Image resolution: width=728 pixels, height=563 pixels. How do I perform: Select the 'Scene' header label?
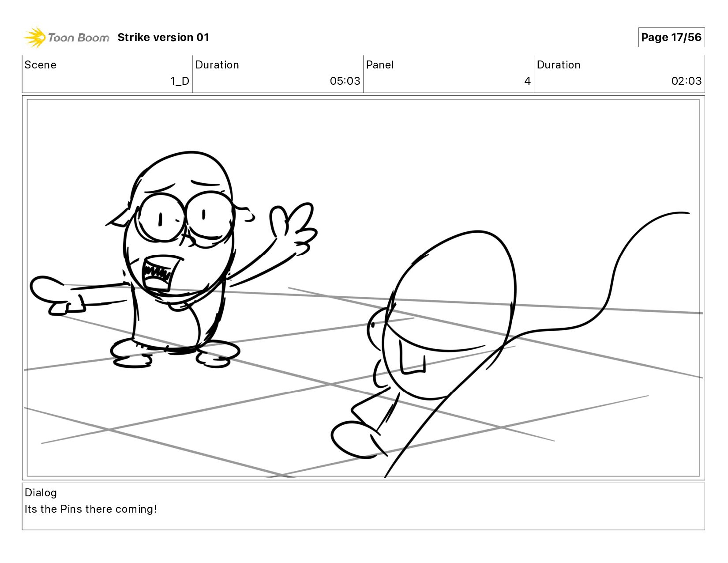(x=41, y=65)
